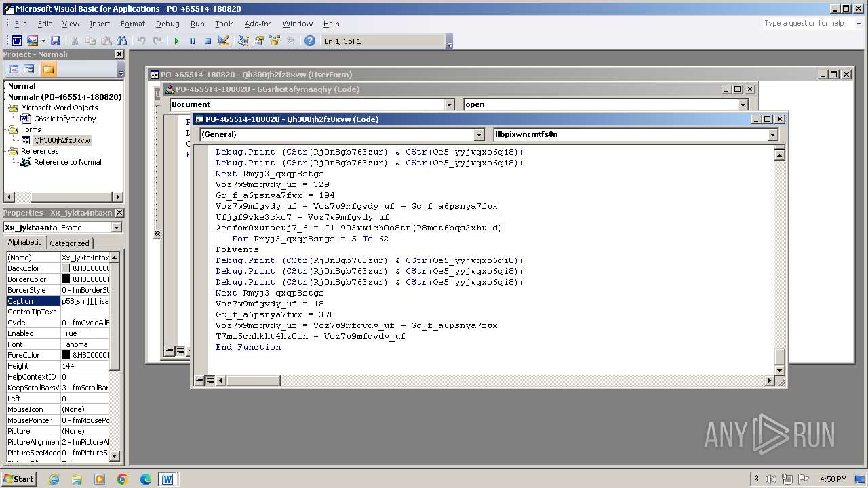Switch to the Categorized properties tab
Screen dimensions: 868x488
pyautogui.click(x=69, y=243)
